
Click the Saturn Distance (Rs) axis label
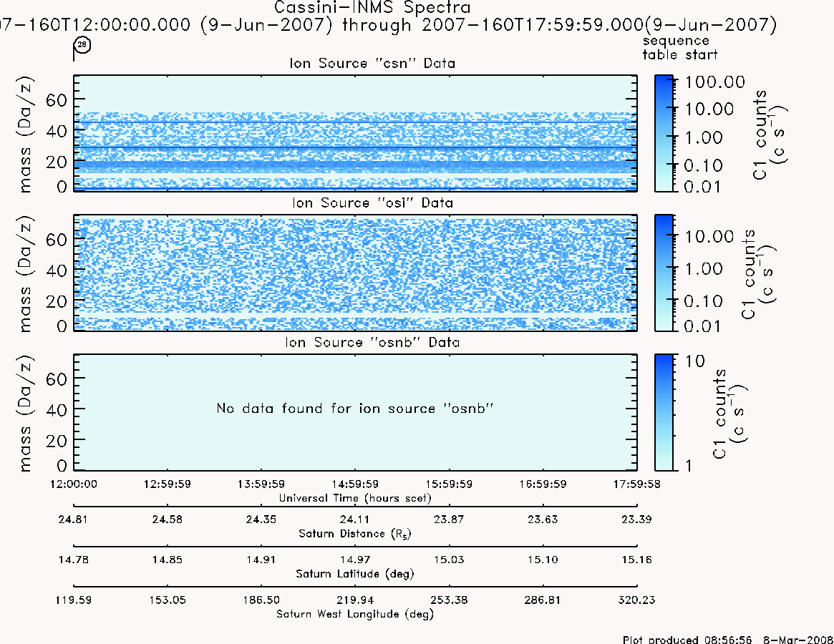point(355,533)
